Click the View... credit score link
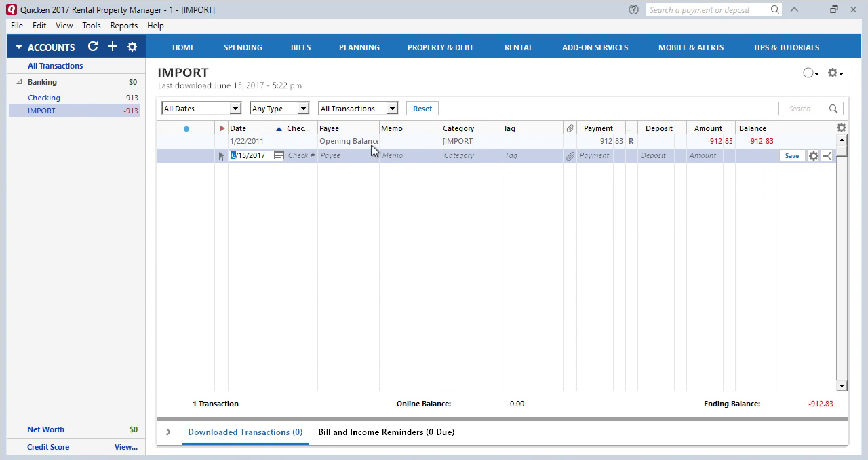The width and height of the screenshot is (868, 460). 126,447
